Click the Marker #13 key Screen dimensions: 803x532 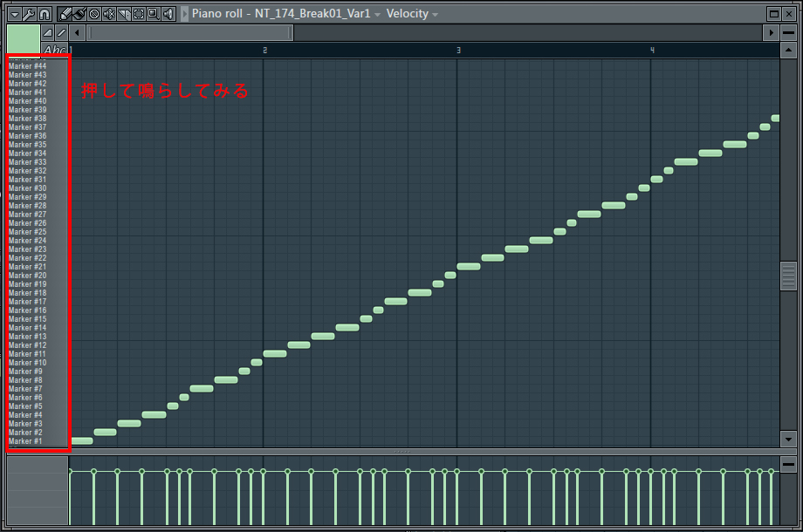(x=38, y=337)
